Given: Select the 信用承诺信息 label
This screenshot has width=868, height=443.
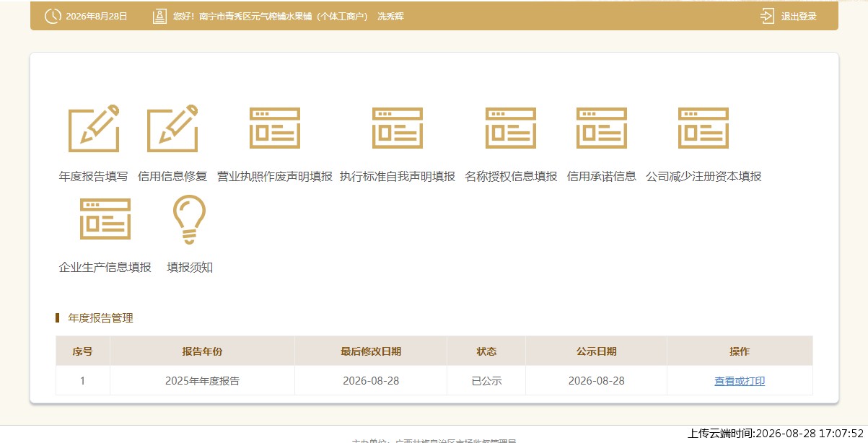Looking at the screenshot, I should (x=602, y=177).
